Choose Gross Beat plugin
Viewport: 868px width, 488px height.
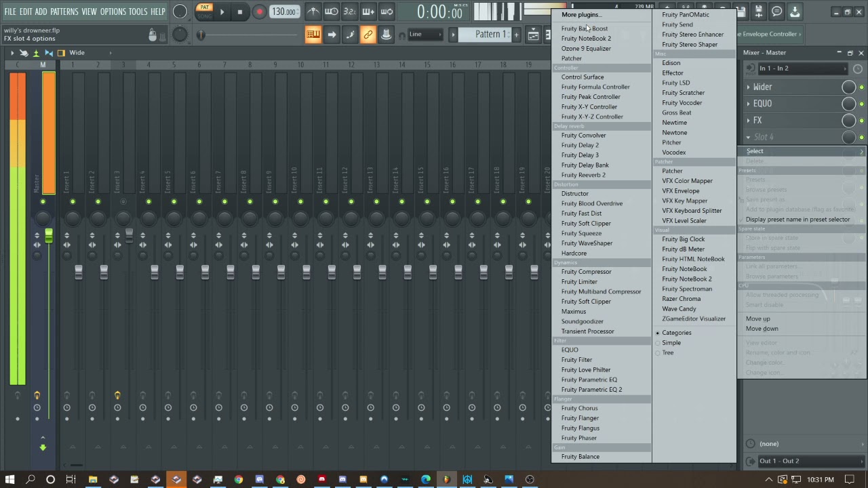click(x=677, y=113)
